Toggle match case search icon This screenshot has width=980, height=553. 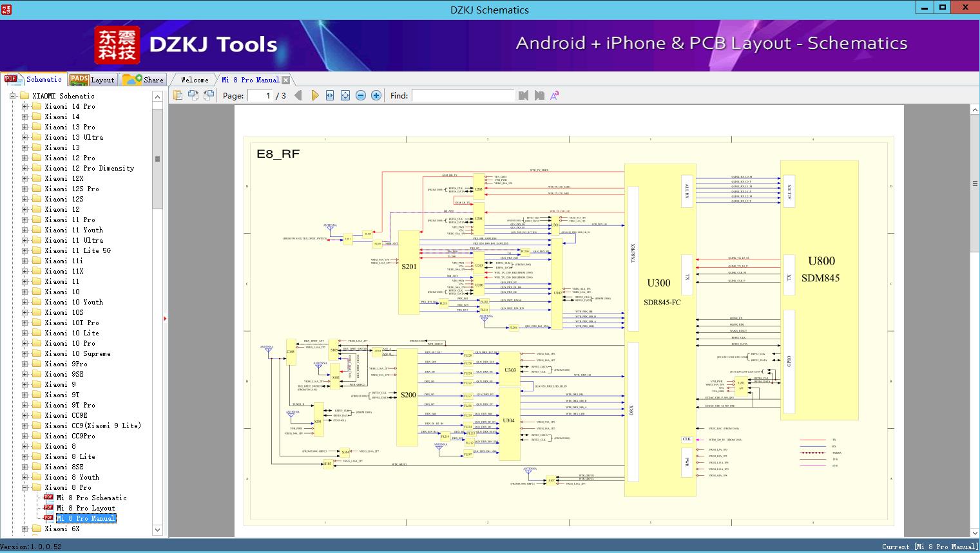pyautogui.click(x=554, y=95)
